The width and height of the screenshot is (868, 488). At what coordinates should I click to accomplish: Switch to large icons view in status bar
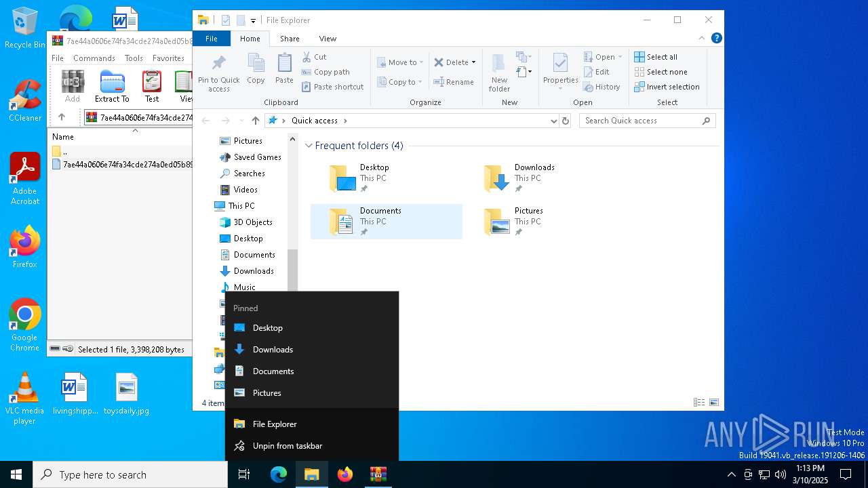pyautogui.click(x=714, y=403)
